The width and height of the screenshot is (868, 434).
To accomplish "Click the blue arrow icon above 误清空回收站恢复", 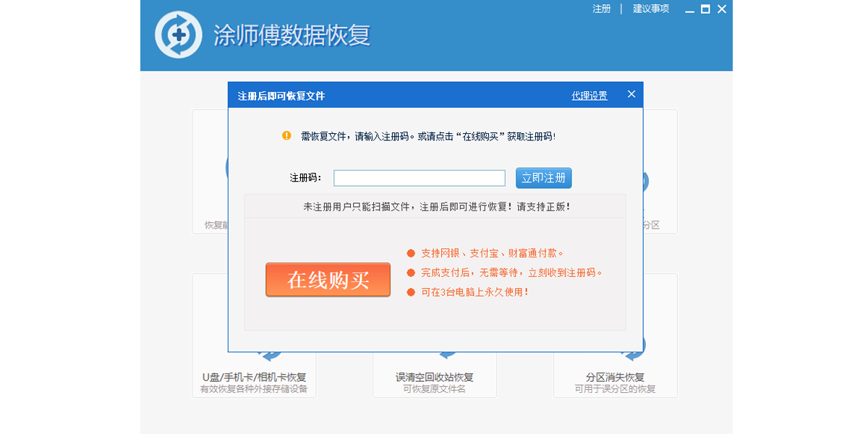I will pos(446,356).
